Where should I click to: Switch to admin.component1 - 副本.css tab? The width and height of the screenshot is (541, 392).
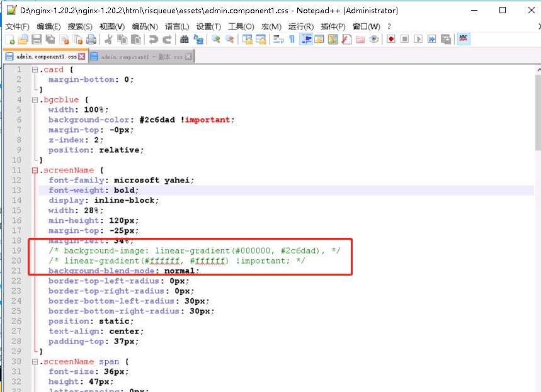pyautogui.click(x=142, y=57)
